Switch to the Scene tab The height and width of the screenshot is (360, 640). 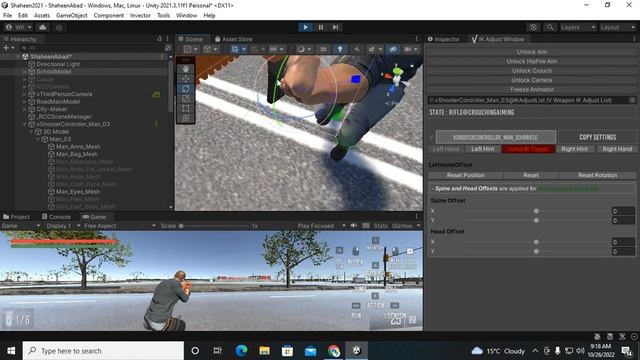tap(190, 39)
